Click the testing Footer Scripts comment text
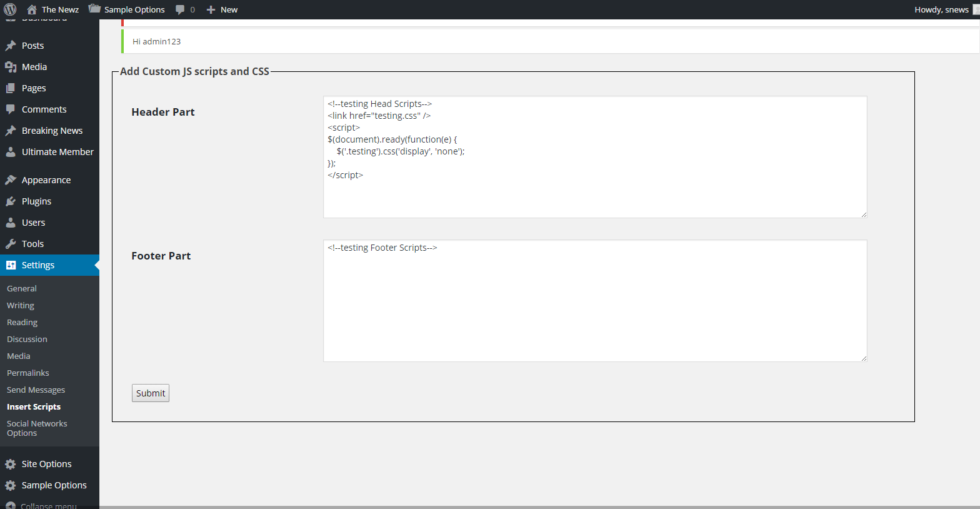 click(382, 248)
